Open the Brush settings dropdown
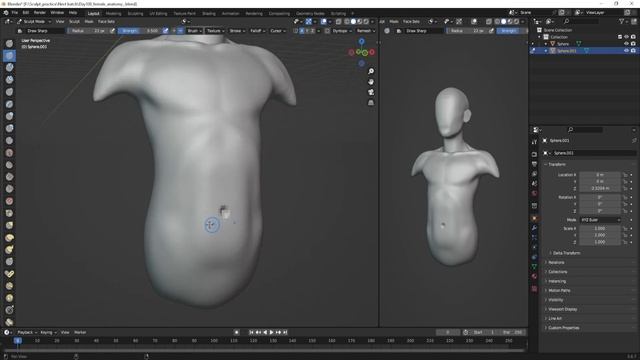 click(x=195, y=31)
